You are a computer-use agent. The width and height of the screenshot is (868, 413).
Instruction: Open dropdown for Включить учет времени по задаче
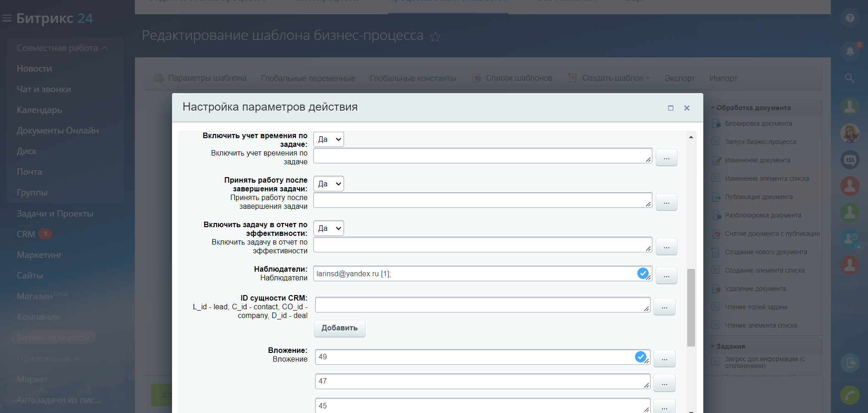[x=328, y=140]
